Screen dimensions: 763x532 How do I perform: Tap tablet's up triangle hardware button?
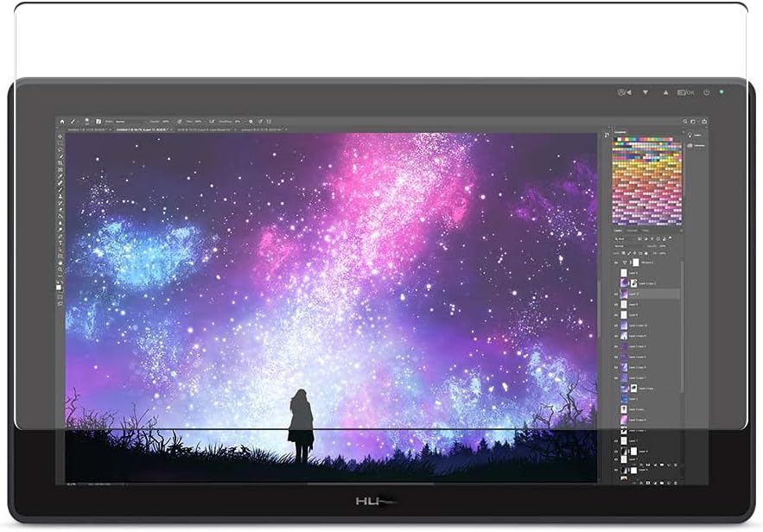pyautogui.click(x=665, y=92)
